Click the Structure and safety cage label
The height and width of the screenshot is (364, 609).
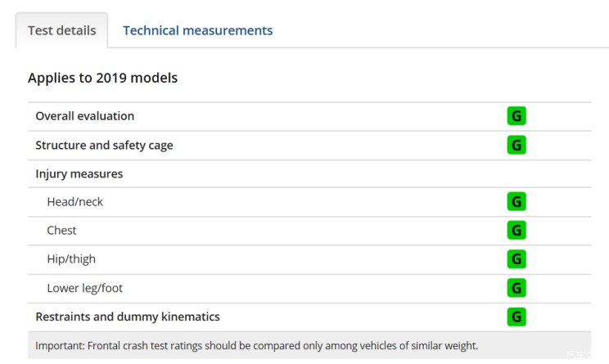click(x=104, y=146)
